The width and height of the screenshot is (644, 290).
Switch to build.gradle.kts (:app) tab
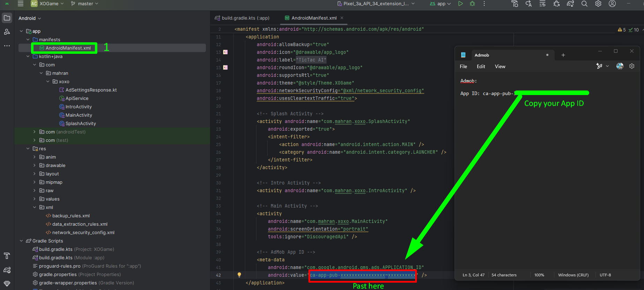point(245,18)
